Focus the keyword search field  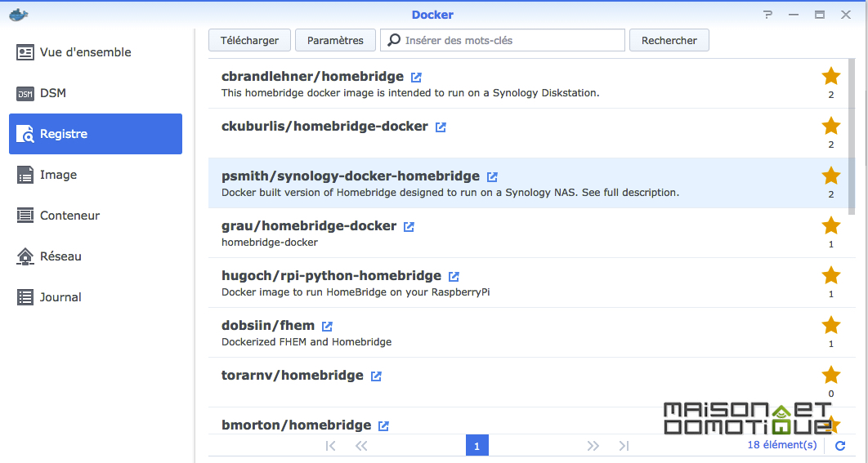pos(503,40)
